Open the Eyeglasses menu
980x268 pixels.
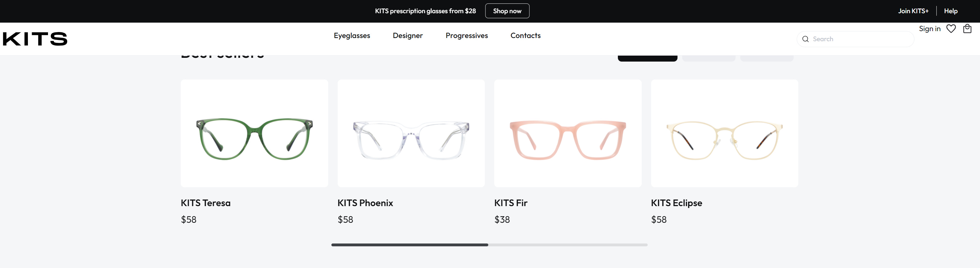point(352,36)
